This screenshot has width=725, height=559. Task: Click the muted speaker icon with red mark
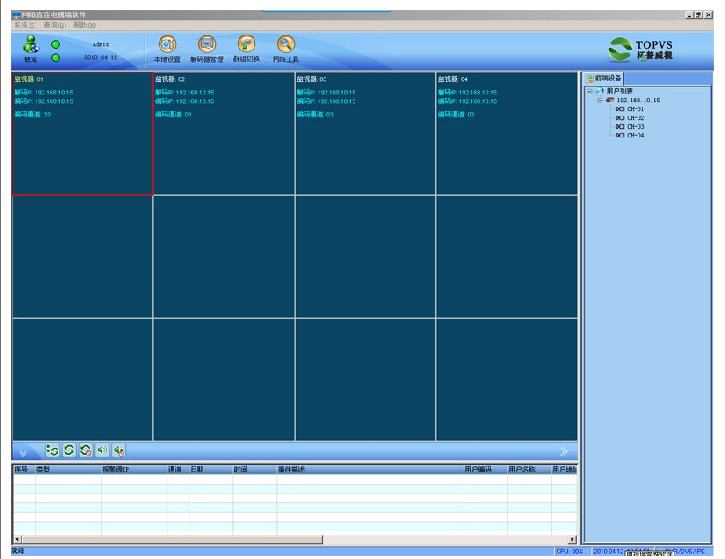click(x=119, y=452)
